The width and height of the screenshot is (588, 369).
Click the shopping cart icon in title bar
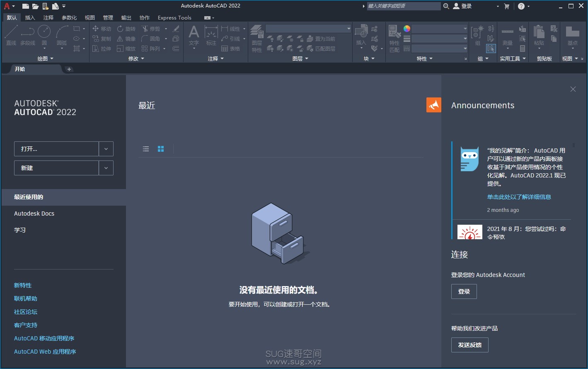coord(506,6)
